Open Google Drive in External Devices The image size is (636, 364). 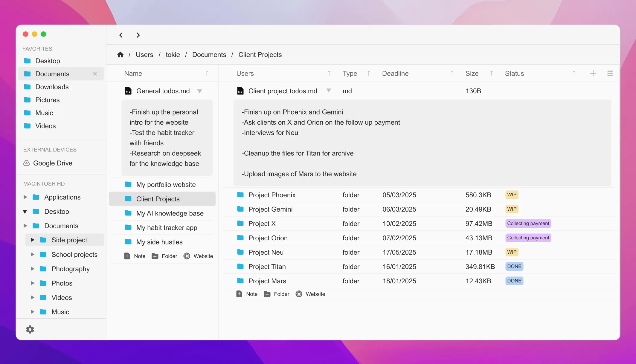tap(53, 163)
